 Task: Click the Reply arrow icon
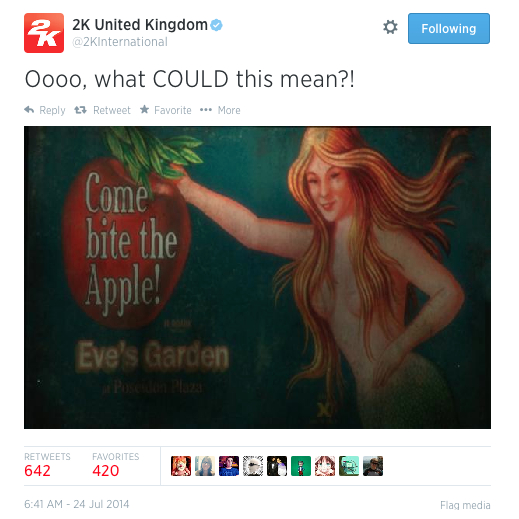[29, 110]
